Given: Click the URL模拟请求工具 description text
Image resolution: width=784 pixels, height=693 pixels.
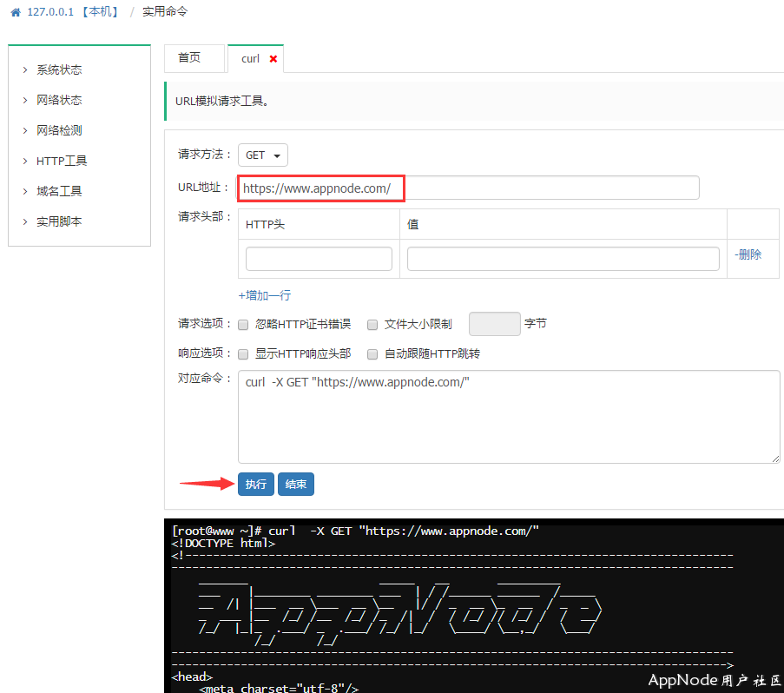Looking at the screenshot, I should [x=222, y=101].
